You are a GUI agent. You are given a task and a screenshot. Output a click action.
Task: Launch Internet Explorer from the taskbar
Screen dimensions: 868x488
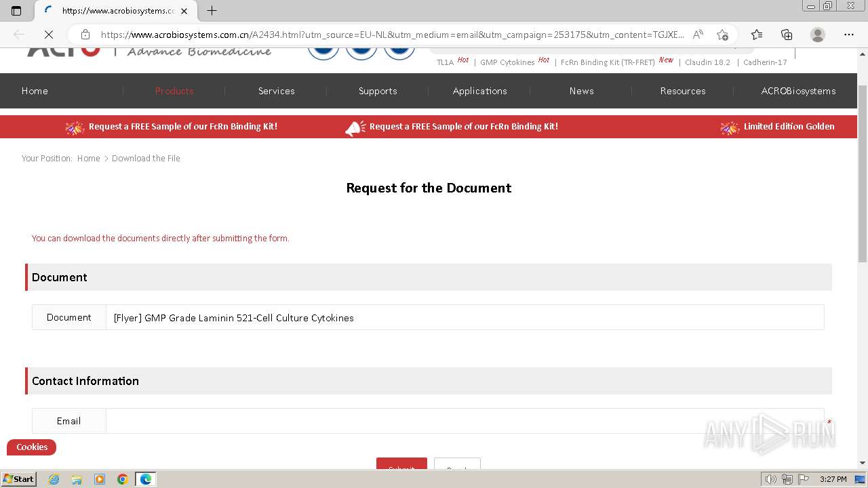click(54, 479)
